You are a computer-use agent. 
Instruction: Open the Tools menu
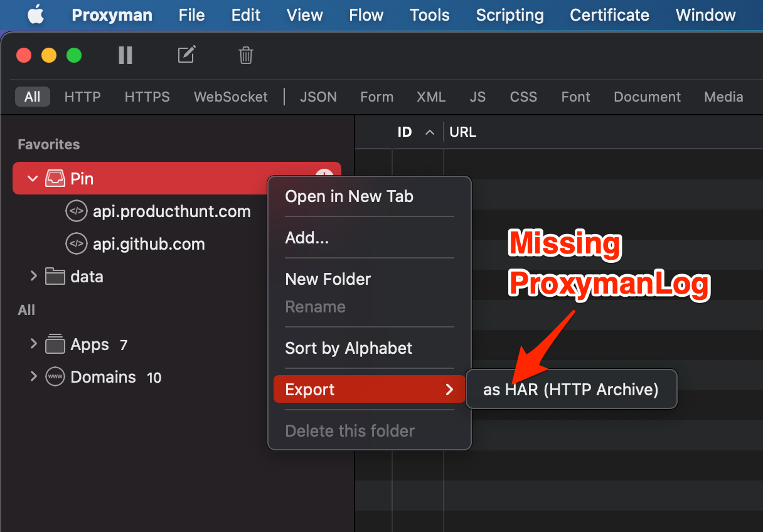430,15
